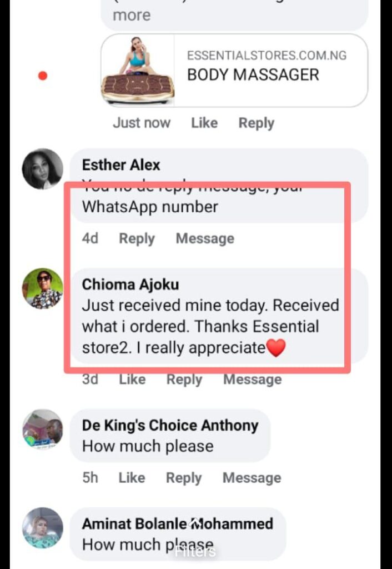
Task: Reply to Chioma Ajoku's comment
Action: [x=184, y=380]
